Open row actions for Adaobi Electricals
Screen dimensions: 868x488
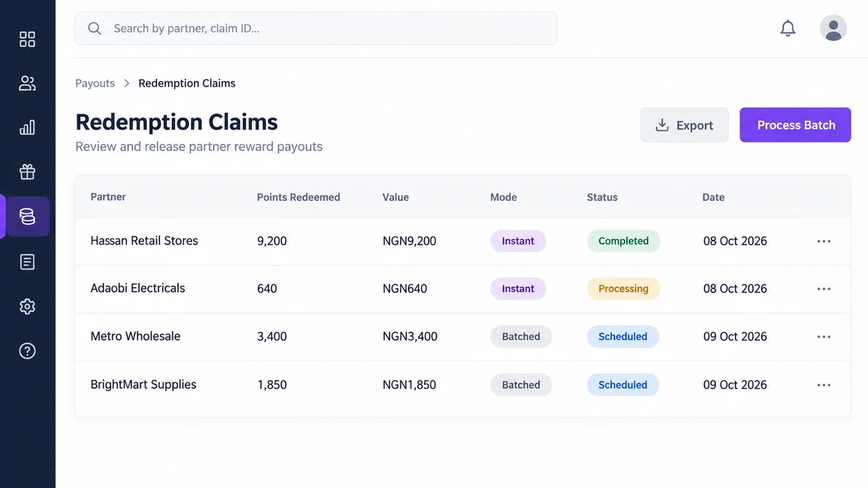click(x=824, y=289)
